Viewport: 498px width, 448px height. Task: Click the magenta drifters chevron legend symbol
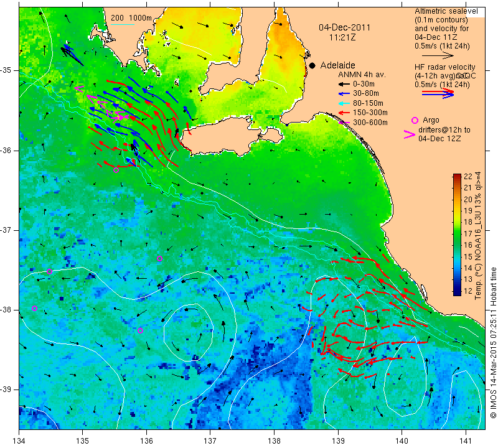point(410,134)
